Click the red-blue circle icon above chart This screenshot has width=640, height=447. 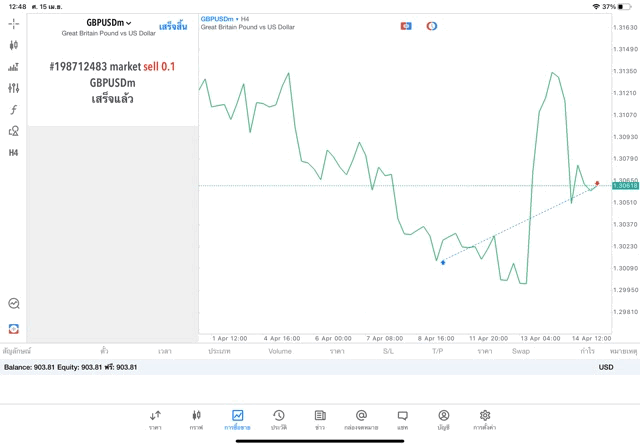[431, 26]
